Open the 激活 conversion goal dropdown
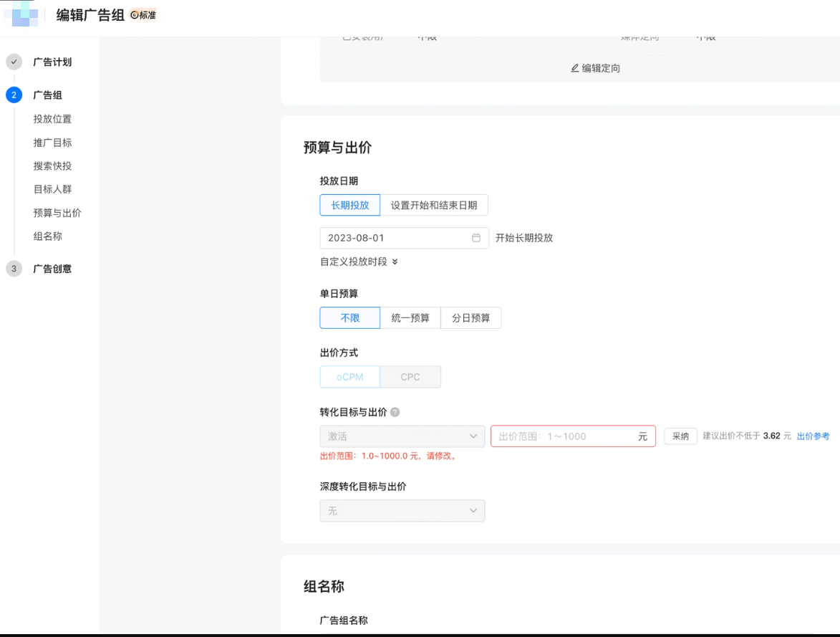Image resolution: width=840 pixels, height=637 pixels. (402, 436)
